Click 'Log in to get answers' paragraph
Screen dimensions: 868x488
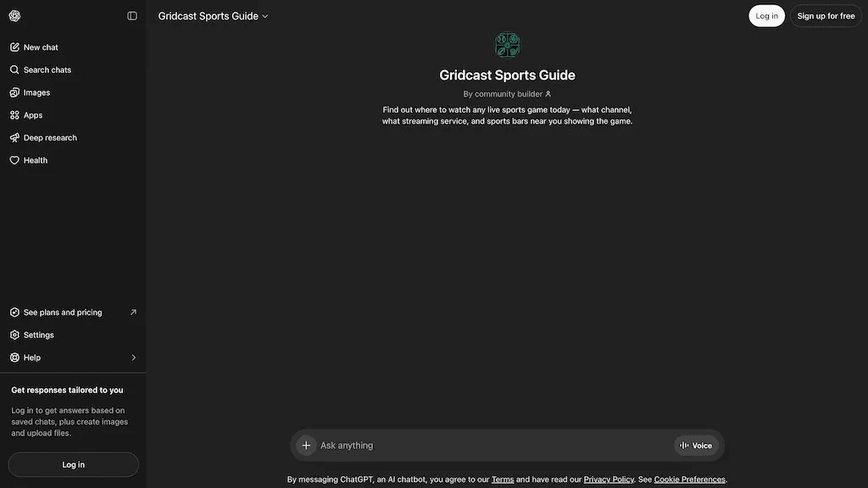click(x=70, y=422)
